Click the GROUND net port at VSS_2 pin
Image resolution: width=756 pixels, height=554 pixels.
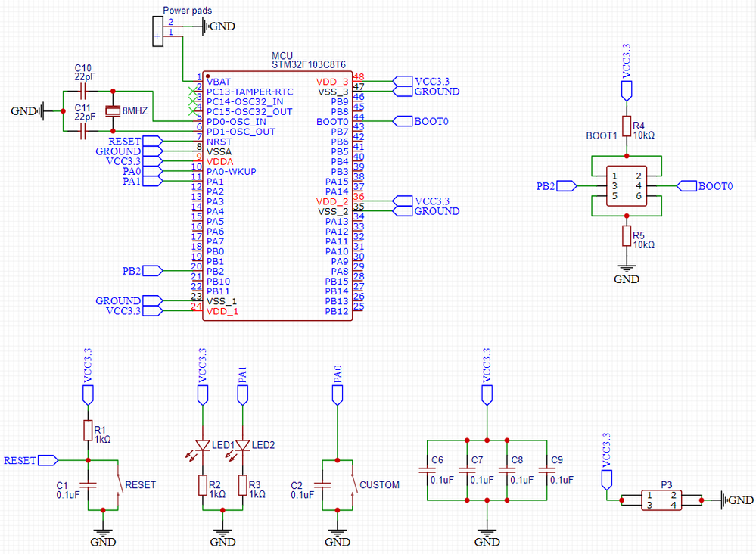pyautogui.click(x=426, y=211)
